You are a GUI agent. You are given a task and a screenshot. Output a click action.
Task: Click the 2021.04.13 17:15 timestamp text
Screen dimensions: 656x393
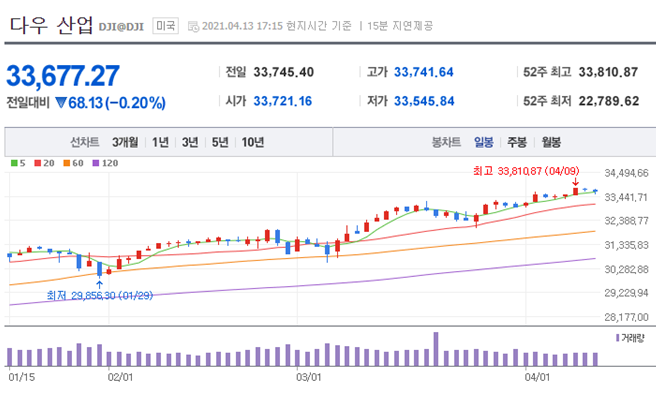(x=243, y=26)
